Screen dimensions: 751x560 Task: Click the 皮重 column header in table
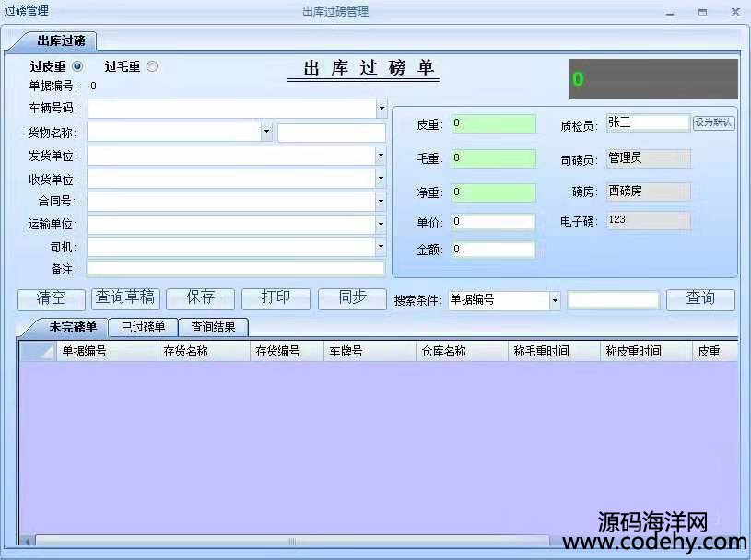[x=714, y=351]
